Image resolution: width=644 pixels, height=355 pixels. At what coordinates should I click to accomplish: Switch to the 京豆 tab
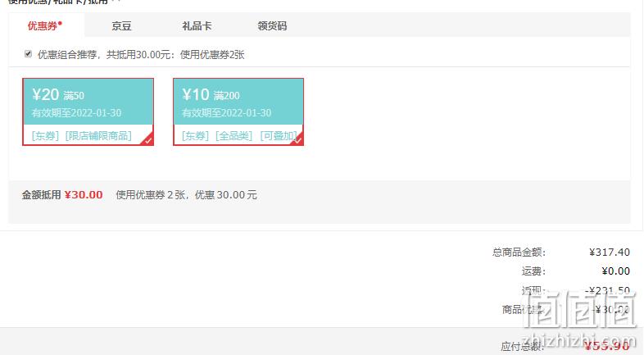[121, 26]
